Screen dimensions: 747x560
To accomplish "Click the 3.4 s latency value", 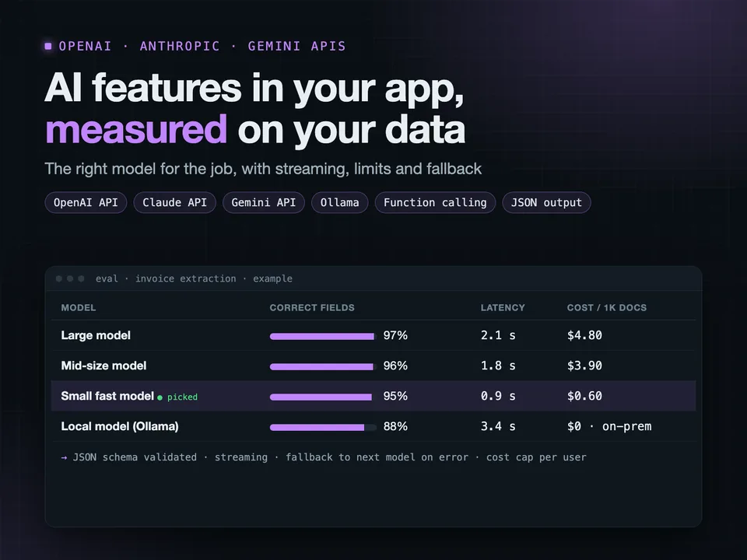I will 498,427.
